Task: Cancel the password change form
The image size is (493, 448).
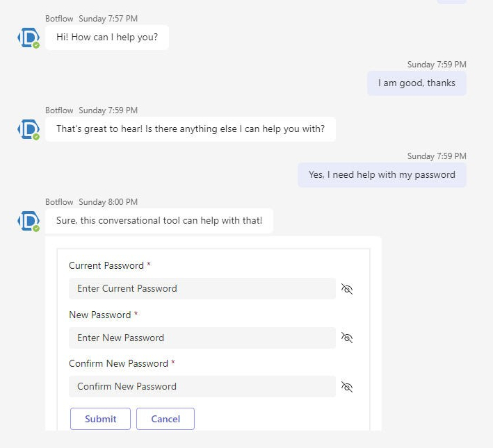Action: point(165,419)
